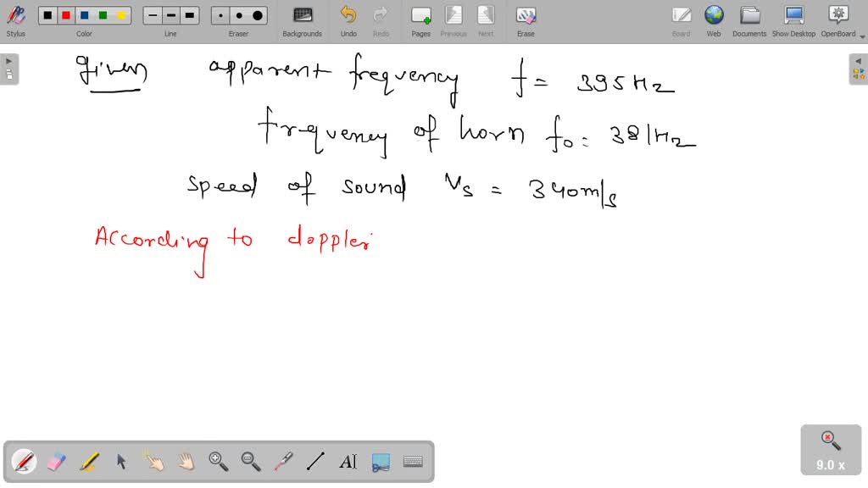Undo the last stroke

point(348,21)
